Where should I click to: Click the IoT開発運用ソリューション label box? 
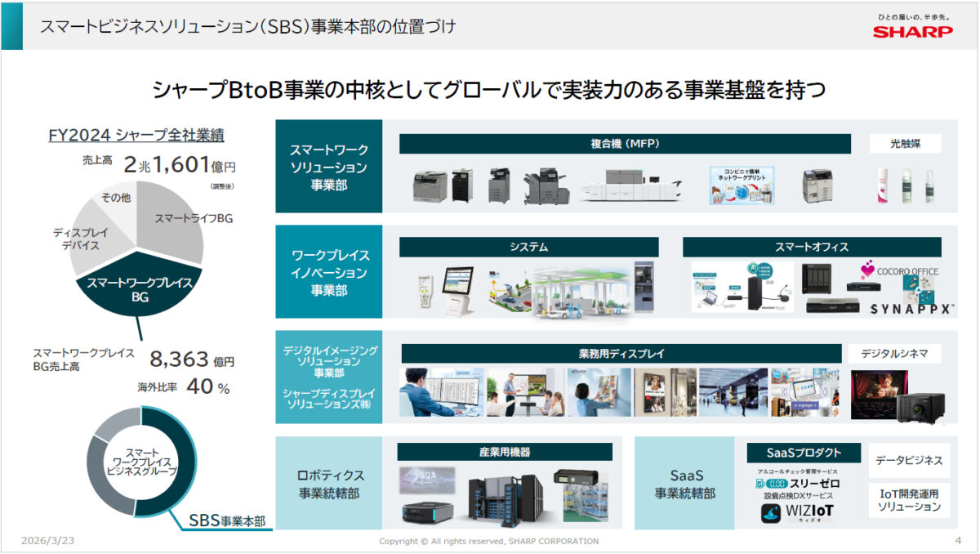(909, 500)
